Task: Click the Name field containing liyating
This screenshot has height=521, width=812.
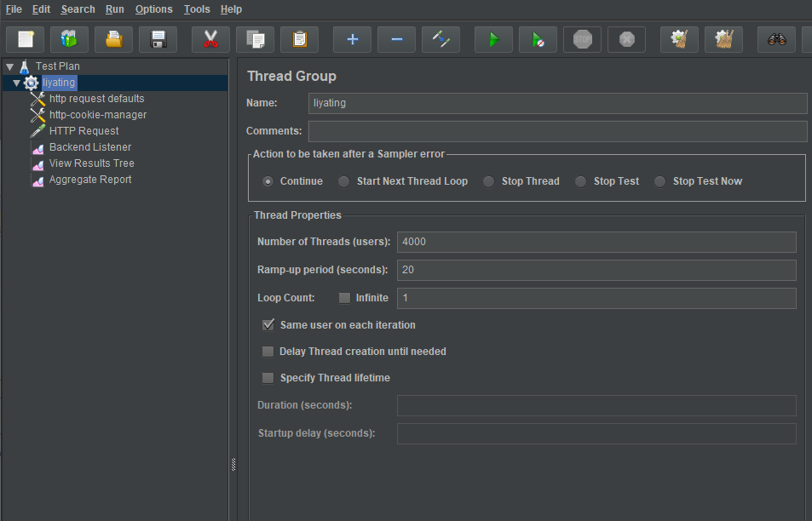Action: [x=557, y=103]
